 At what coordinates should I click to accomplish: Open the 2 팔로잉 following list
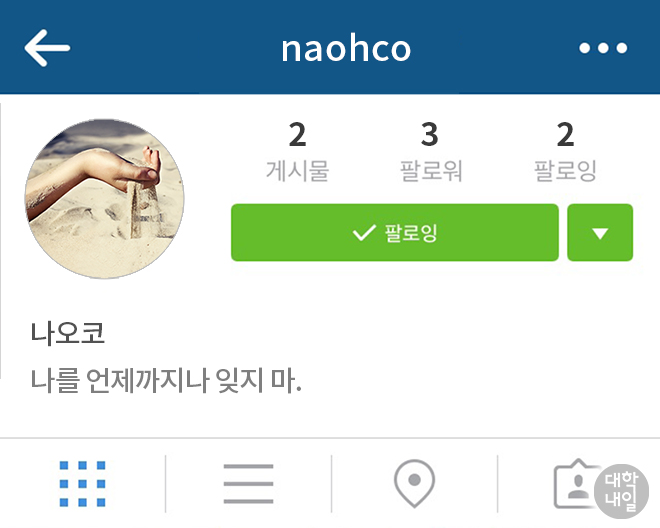(565, 152)
